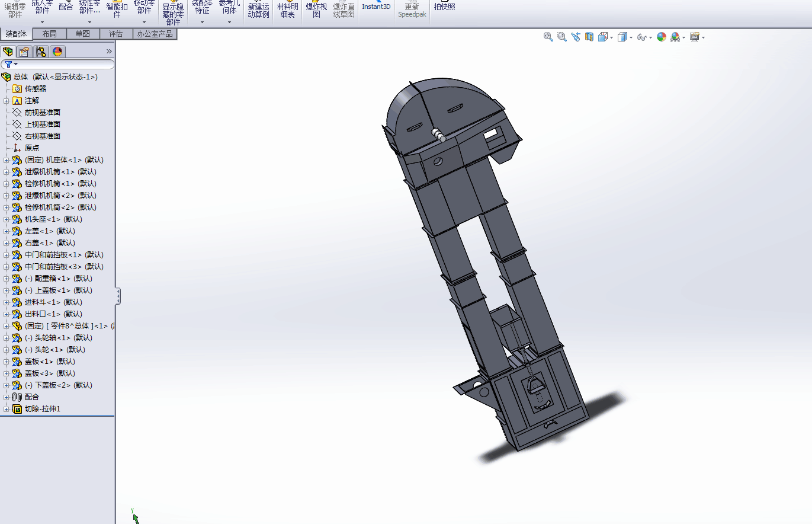812x524 pixels.
Task: Click the 右视基准面 plane icon
Action: (17, 136)
